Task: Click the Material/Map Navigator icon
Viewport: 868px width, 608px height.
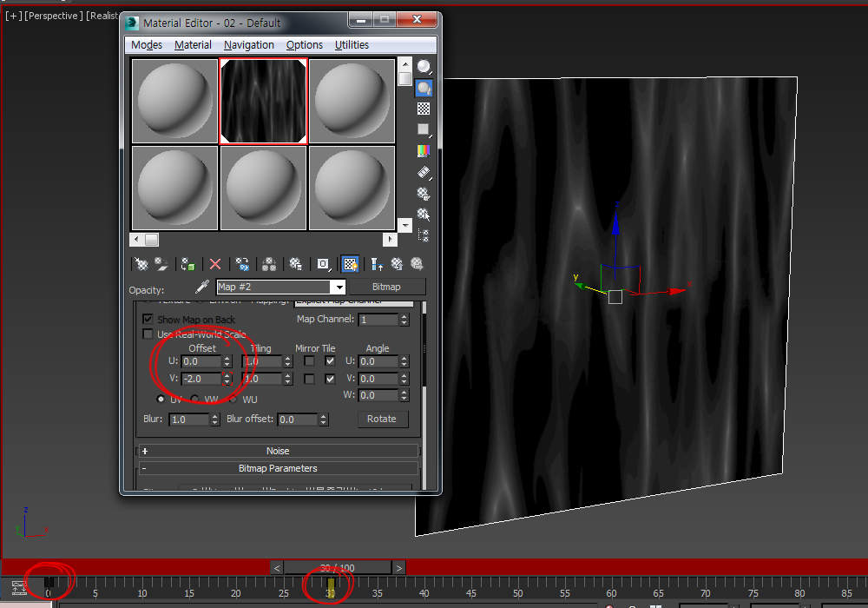Action: tap(424, 235)
